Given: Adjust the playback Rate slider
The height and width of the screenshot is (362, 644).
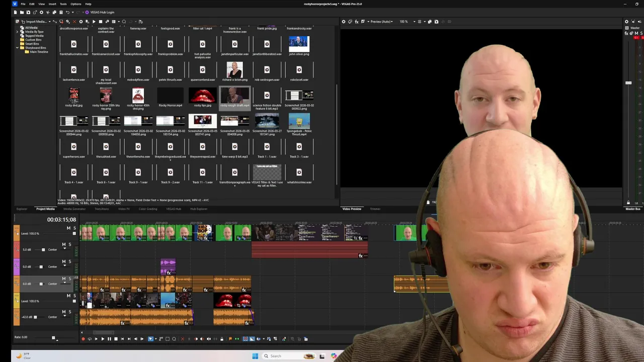Looking at the screenshot, I should click(x=53, y=337).
